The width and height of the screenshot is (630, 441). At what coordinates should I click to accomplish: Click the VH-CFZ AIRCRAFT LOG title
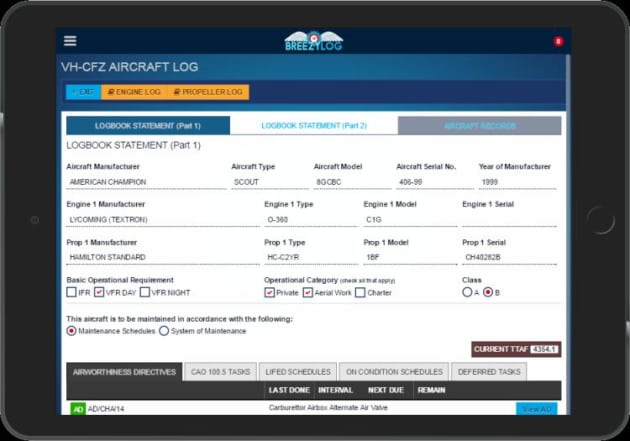pyautogui.click(x=129, y=67)
